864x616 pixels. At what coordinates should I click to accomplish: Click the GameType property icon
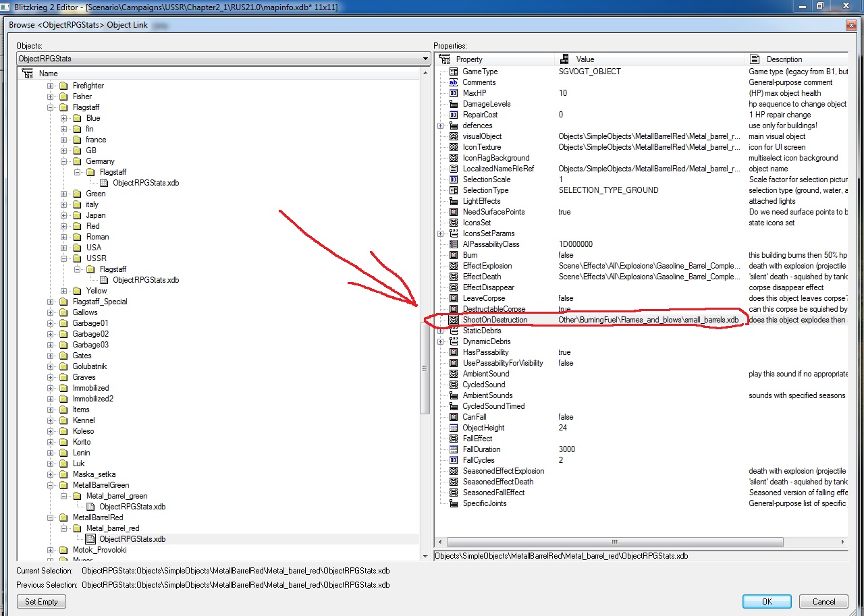click(x=454, y=72)
